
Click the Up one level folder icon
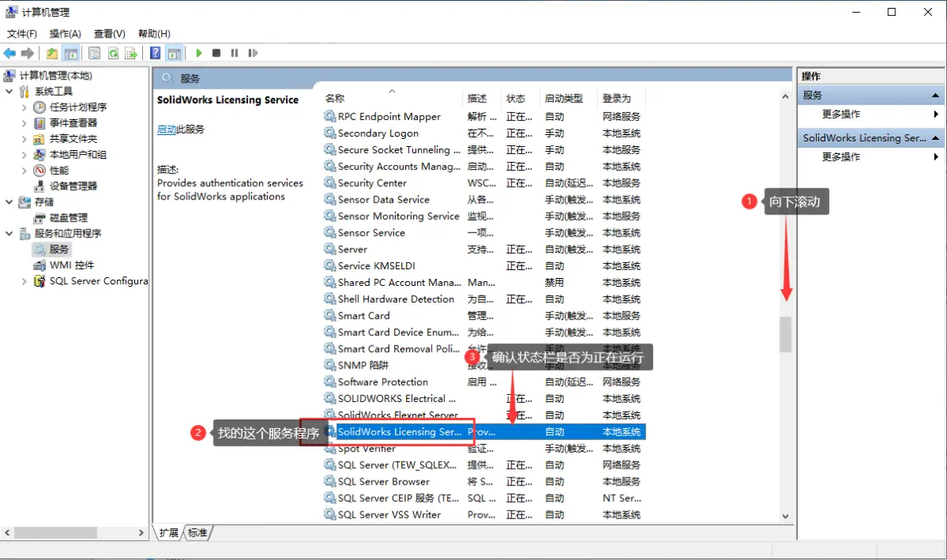coord(52,53)
